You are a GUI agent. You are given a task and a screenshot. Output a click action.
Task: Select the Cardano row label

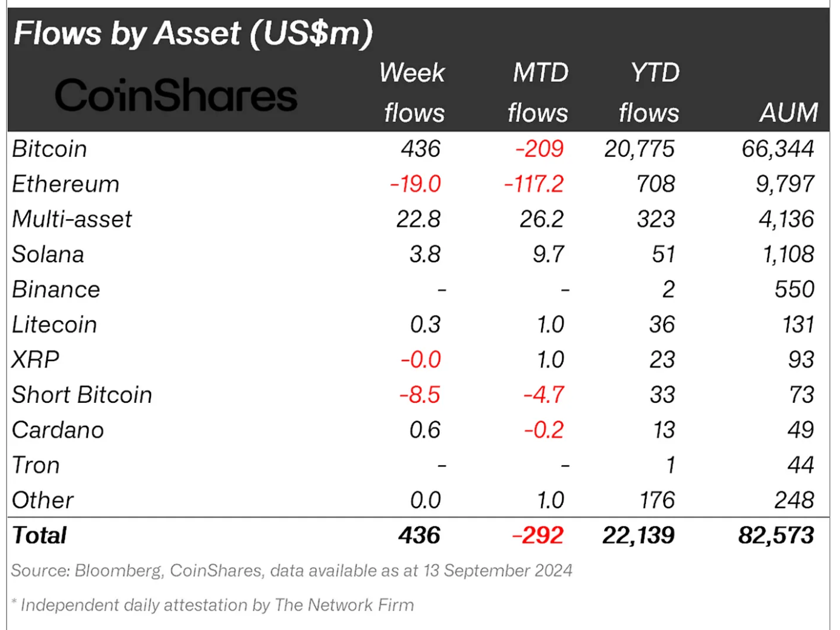[58, 430]
